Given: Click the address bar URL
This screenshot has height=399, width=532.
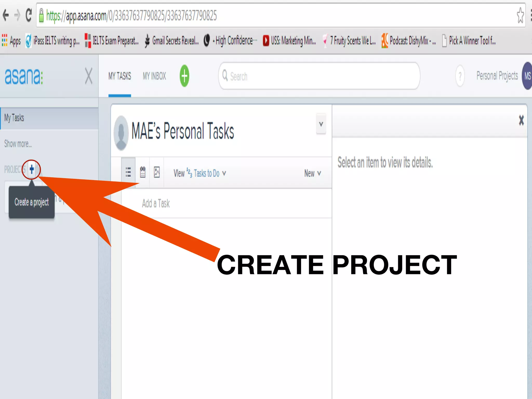Looking at the screenshot, I should pyautogui.click(x=131, y=16).
